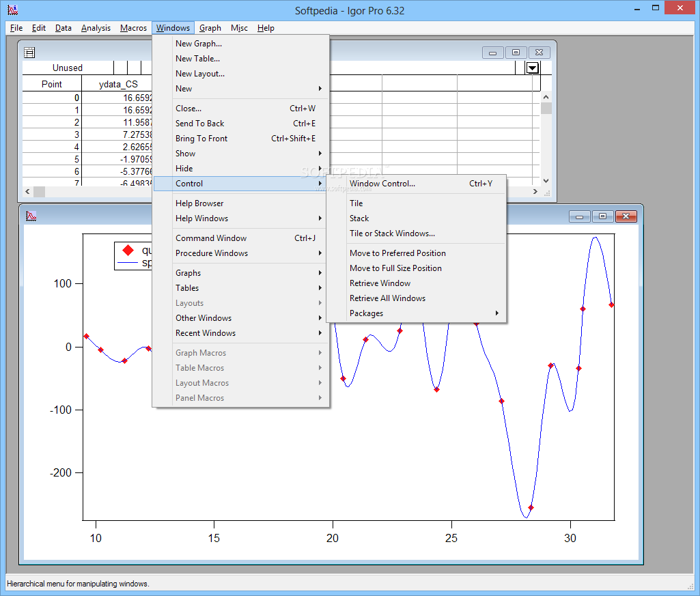This screenshot has width=700, height=596.
Task: Choose New Table... menu item
Action: (x=241, y=59)
